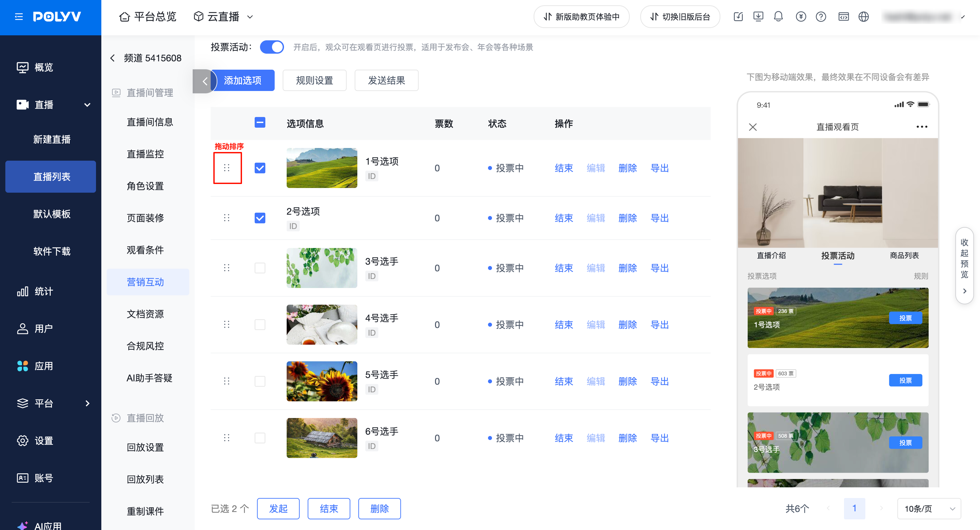Click the drag handle for 6号选手
The image size is (980, 530).
(x=227, y=438)
